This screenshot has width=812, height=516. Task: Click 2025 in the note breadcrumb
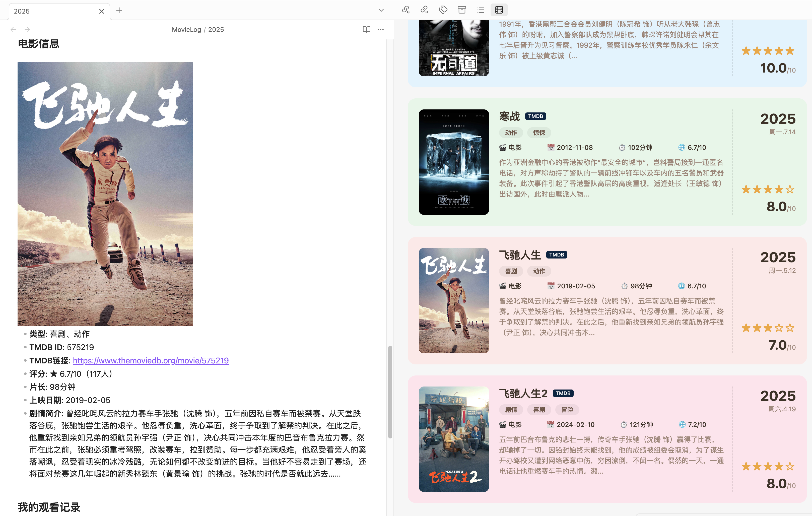point(216,30)
